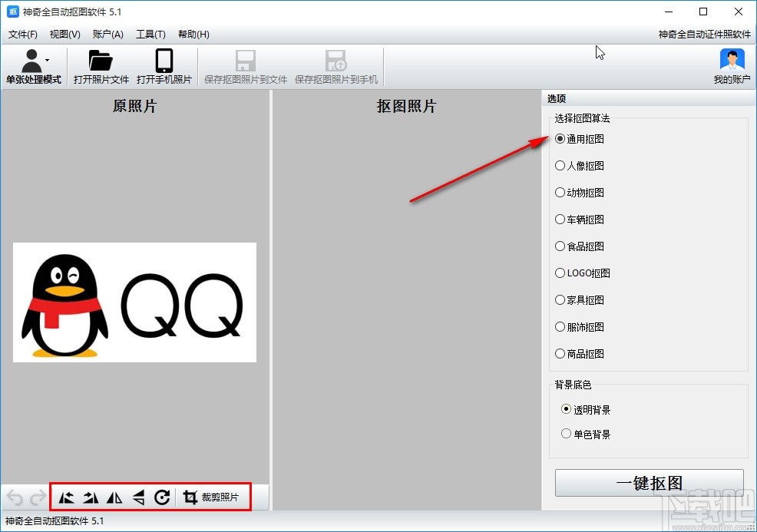Click the QQ penguin original photo
Image resolution: width=757 pixels, height=532 pixels.
(x=134, y=302)
